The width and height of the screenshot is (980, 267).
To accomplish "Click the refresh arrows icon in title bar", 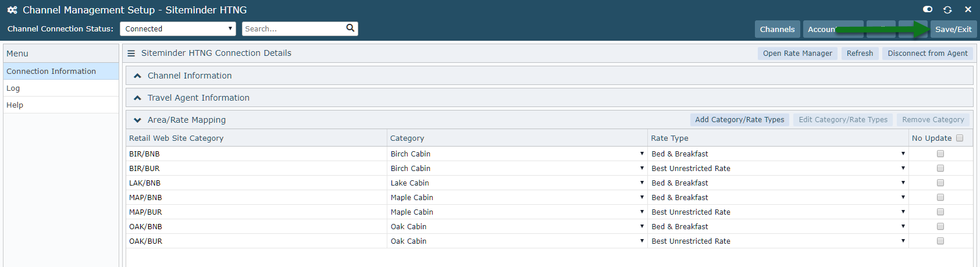I will pos(947,10).
